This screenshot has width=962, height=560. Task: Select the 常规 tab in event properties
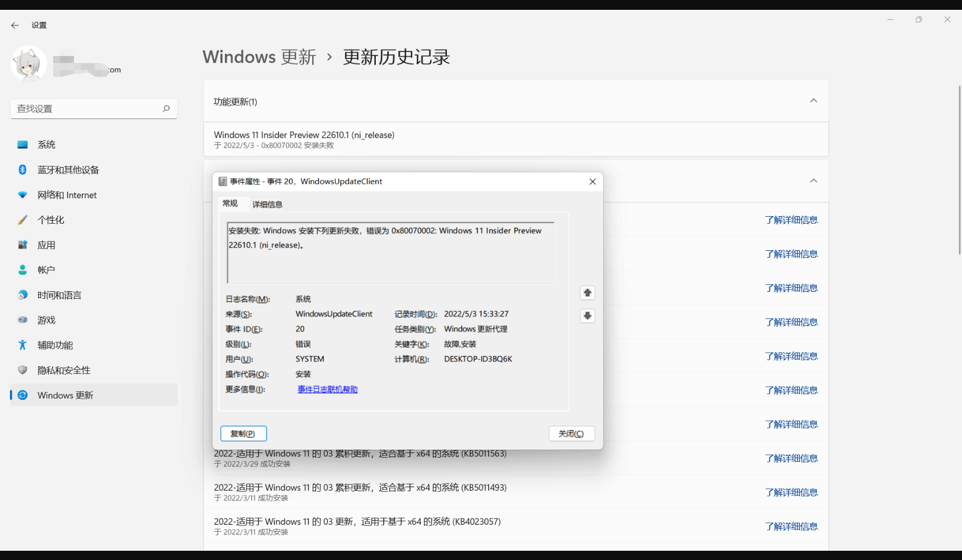230,203
